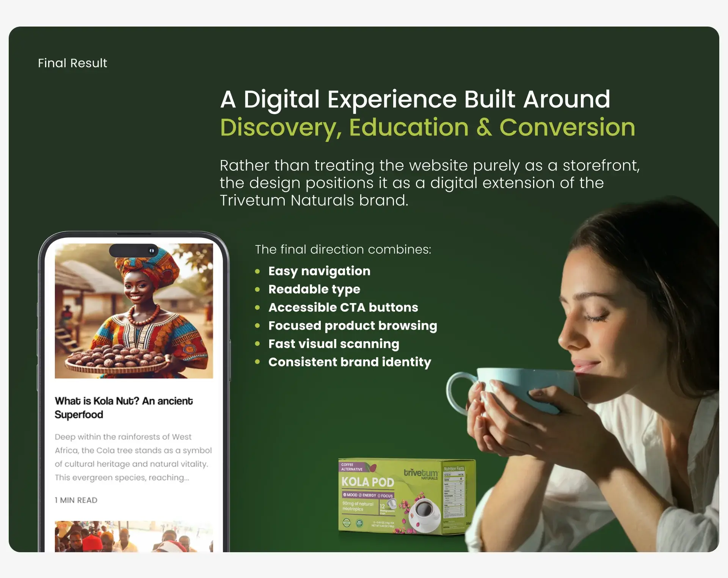Click the article excerpt 'Deep within the rainforests'
Image resolution: width=728 pixels, height=578 pixels.
pos(133,457)
